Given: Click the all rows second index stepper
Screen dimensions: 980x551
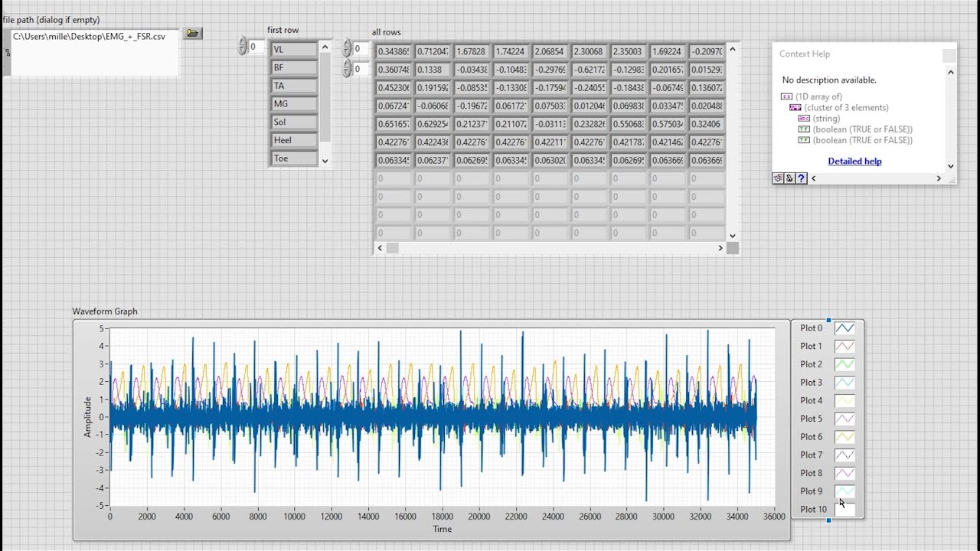Looking at the screenshot, I should click(348, 70).
